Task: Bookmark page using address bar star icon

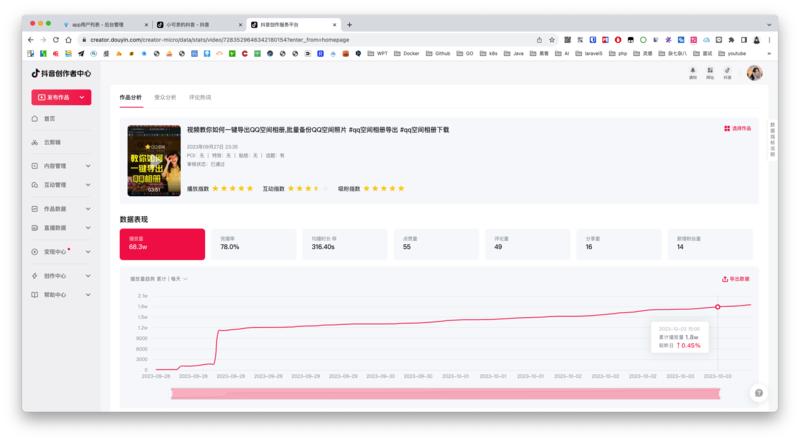Action: (552, 40)
